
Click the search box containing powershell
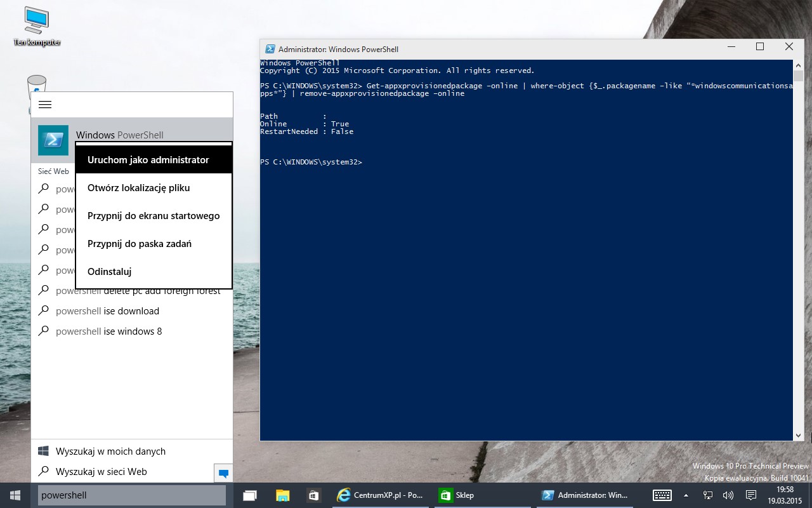pyautogui.click(x=132, y=495)
